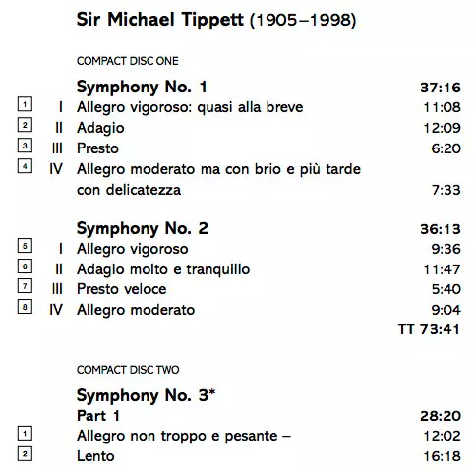Select Disc Two track 1 box
476x472 pixels.
coord(25,434)
